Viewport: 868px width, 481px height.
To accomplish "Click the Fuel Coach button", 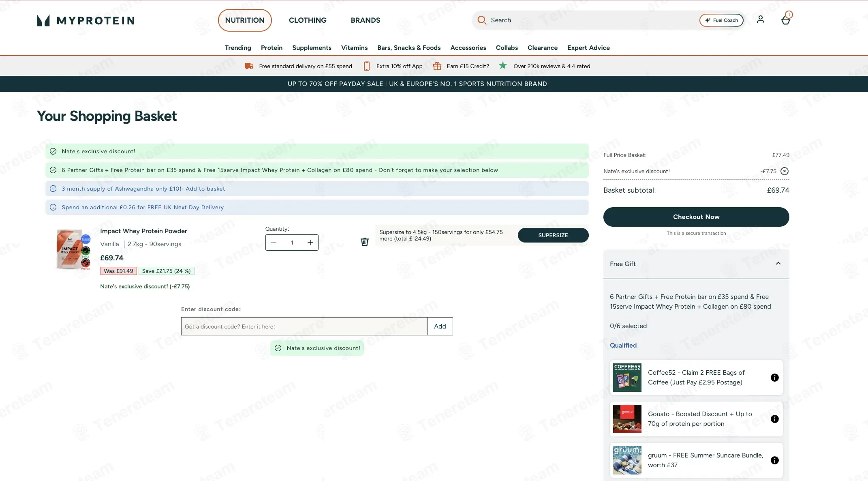I will point(721,20).
